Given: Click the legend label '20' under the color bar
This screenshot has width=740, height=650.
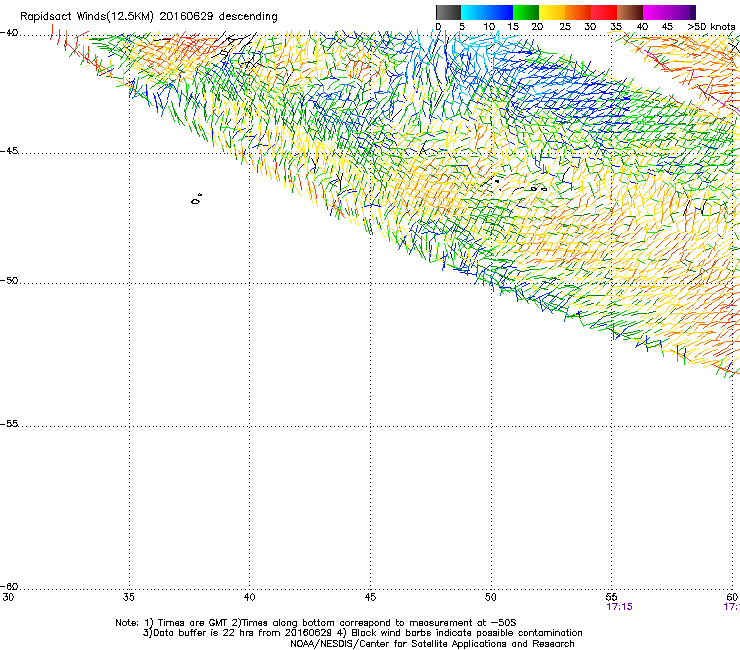Looking at the screenshot, I should click(537, 27).
